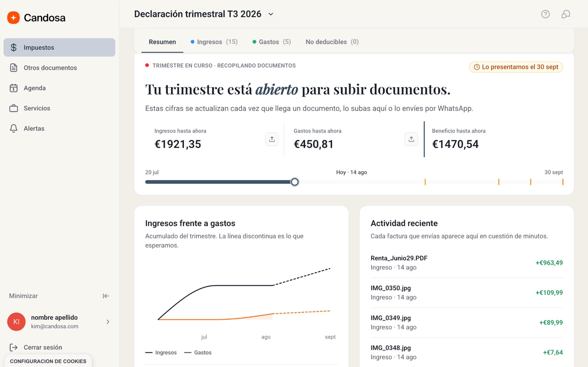
Task: Click the KI user avatar
Action: pos(16,322)
